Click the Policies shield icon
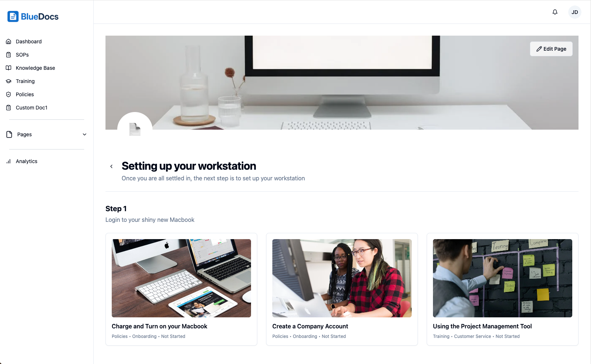 [x=8, y=94]
